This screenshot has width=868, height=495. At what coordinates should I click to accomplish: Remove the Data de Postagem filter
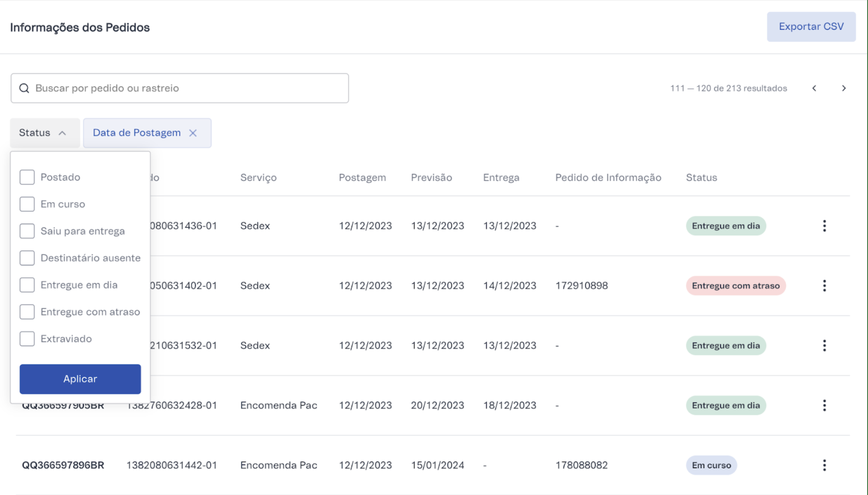click(x=193, y=133)
